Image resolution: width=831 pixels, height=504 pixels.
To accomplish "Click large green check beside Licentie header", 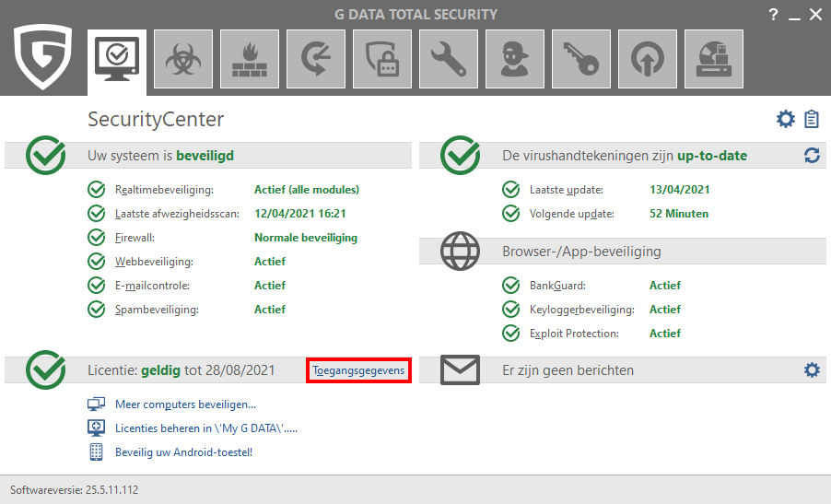I will pos(45,369).
